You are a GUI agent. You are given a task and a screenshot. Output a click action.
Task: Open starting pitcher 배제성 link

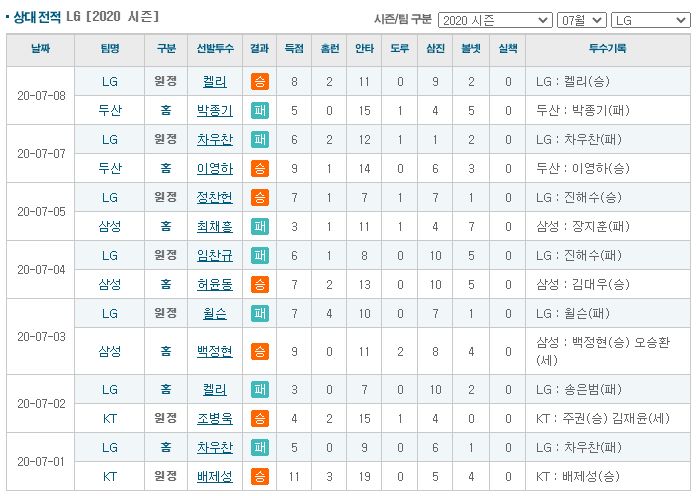(x=215, y=477)
